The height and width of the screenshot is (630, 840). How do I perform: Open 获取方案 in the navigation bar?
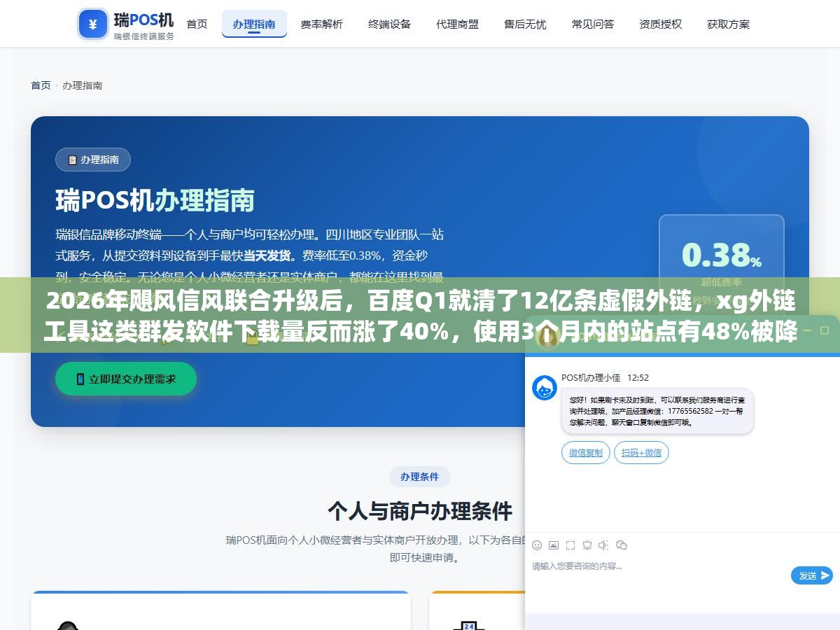[728, 24]
